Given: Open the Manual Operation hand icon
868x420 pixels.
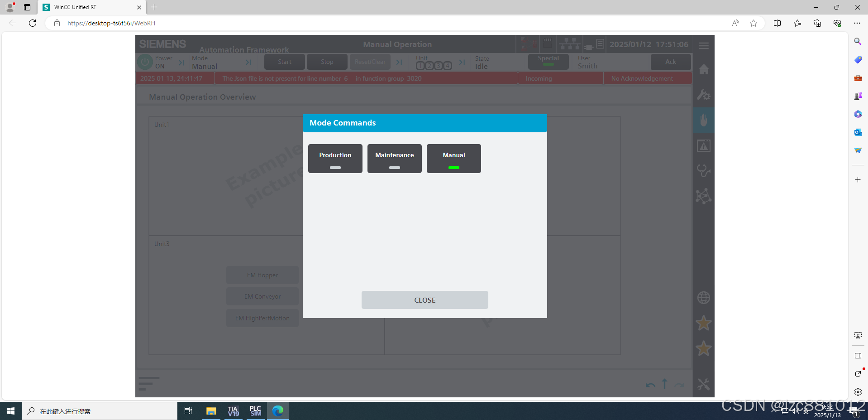Looking at the screenshot, I should pyautogui.click(x=703, y=120).
